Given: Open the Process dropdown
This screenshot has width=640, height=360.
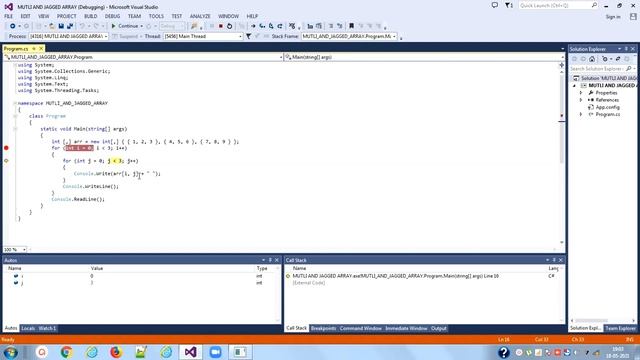Looking at the screenshot, I should coord(106,36).
